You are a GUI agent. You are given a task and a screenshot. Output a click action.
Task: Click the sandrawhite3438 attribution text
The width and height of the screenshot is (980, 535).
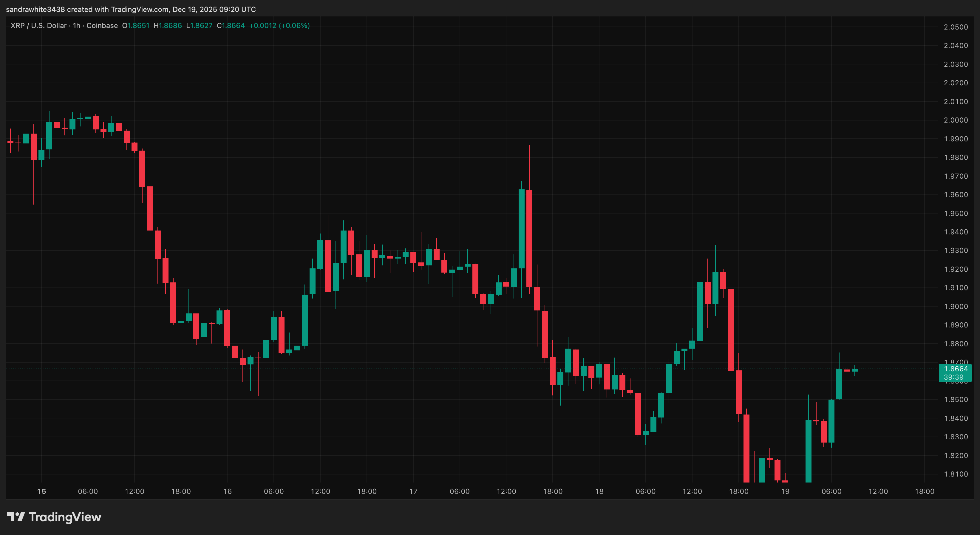(36, 9)
